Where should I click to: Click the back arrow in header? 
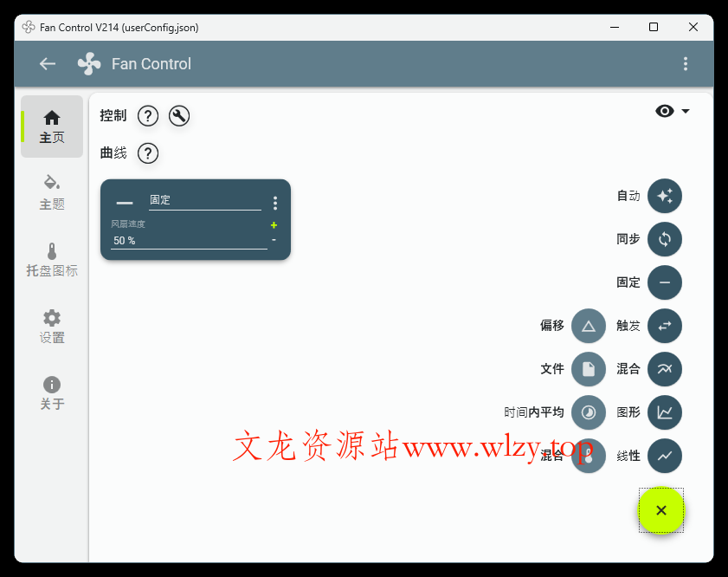click(x=47, y=63)
